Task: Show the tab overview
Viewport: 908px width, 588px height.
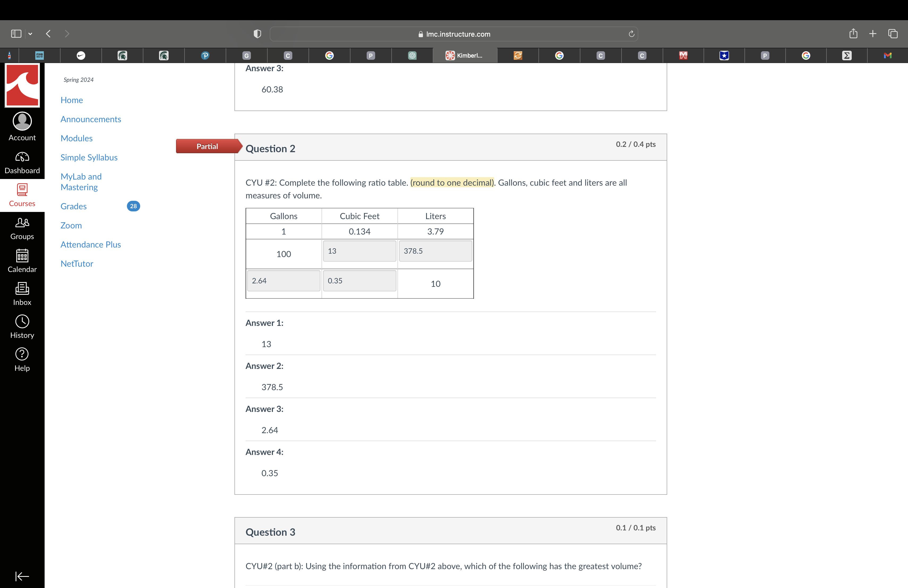Action: coord(893,34)
